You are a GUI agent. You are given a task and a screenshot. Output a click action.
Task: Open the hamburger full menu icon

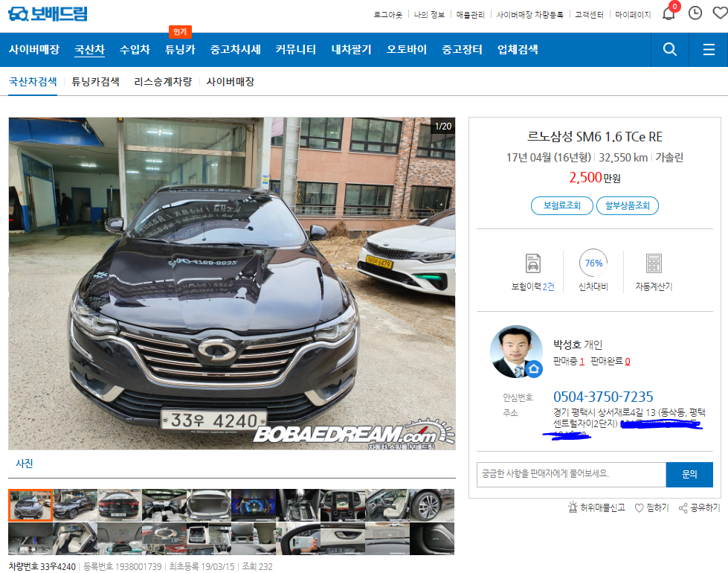click(x=709, y=49)
